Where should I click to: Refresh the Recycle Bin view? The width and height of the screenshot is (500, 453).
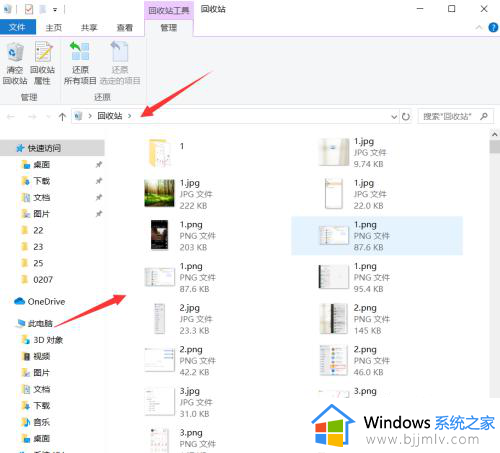click(406, 117)
